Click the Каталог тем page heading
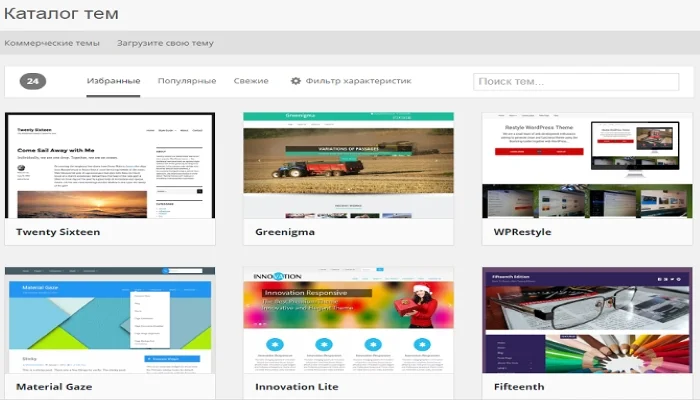Image resolution: width=700 pixels, height=400 pixels. [61, 13]
